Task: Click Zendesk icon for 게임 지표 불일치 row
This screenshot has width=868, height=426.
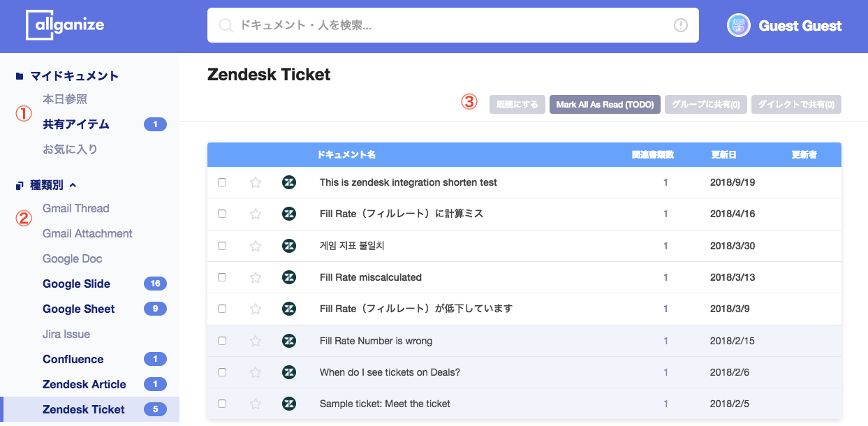Action: click(x=289, y=246)
